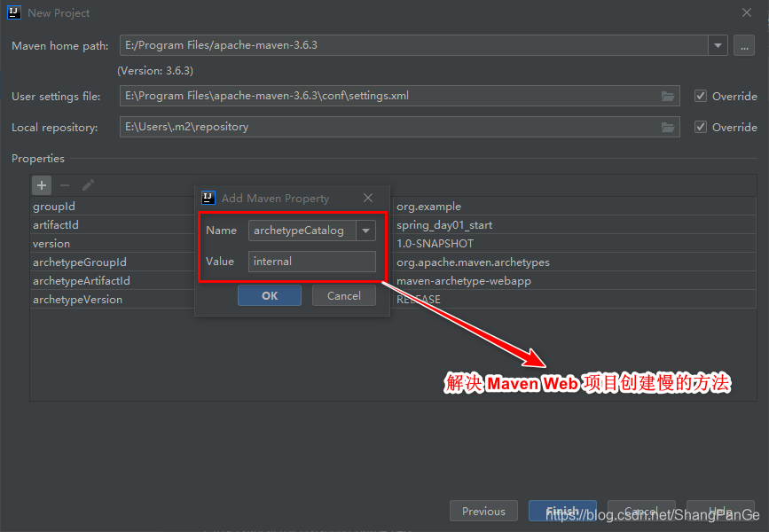Confirm with OK in Add Maven Property
Viewport: 769px width, 532px height.
tap(270, 295)
